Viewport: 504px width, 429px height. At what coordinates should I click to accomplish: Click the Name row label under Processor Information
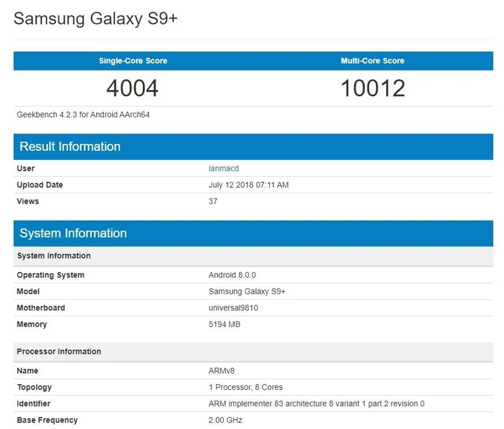(x=27, y=371)
